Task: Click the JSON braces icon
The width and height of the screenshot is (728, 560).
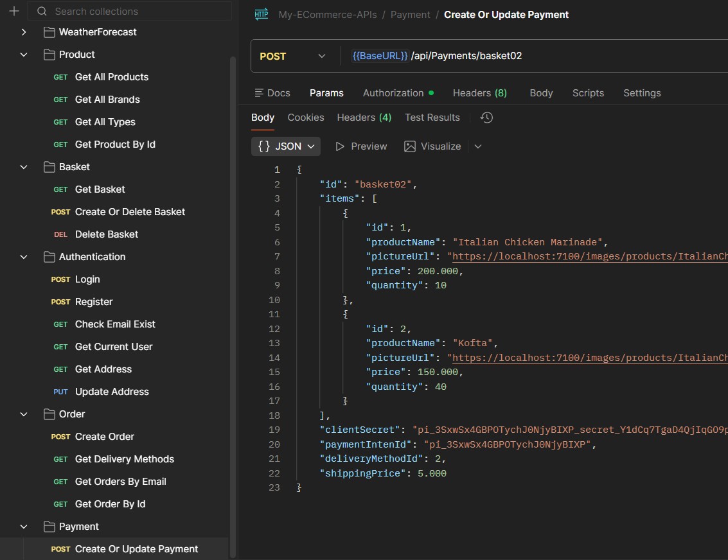Action: [264, 146]
